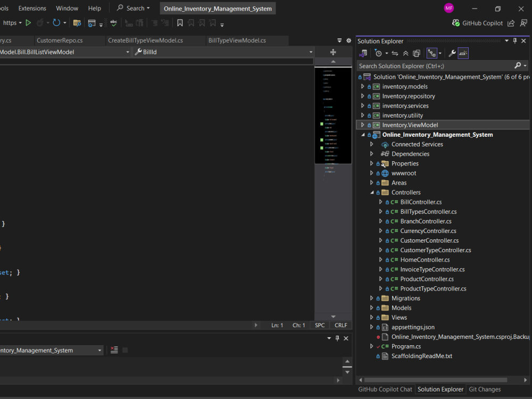Screen dimensions: 532x399
Task: Toggle spell checker abc icon
Action: click(x=114, y=23)
